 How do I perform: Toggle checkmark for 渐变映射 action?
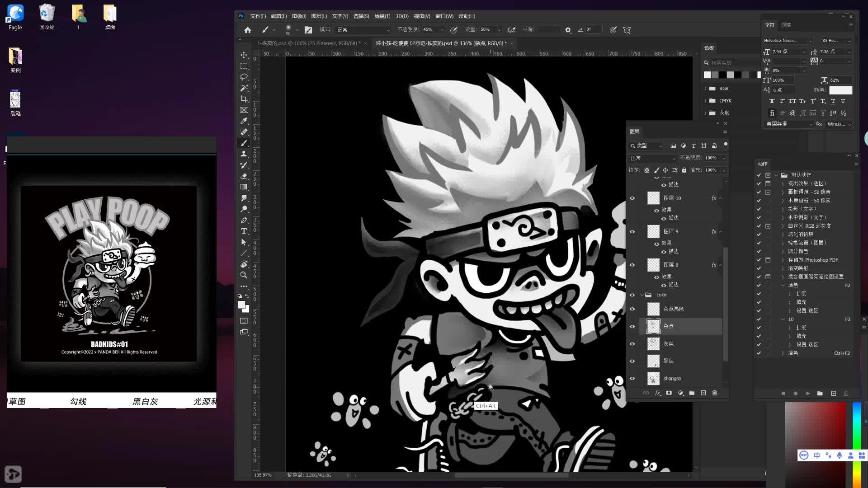[759, 268]
